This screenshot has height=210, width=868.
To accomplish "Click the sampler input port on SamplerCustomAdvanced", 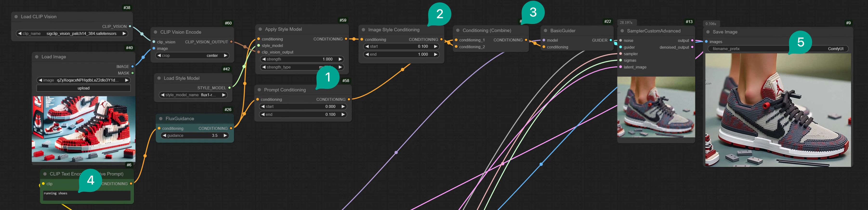I will coord(621,54).
